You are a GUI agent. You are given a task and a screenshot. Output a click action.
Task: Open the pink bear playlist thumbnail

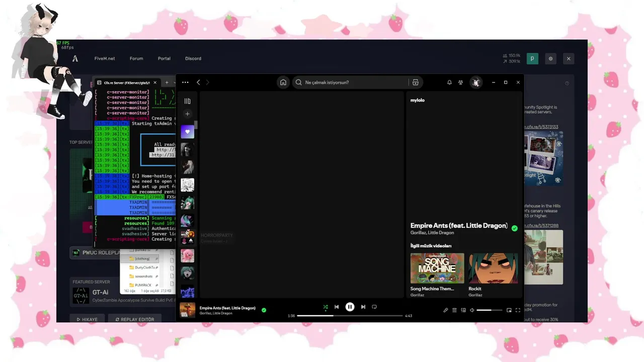187,255
